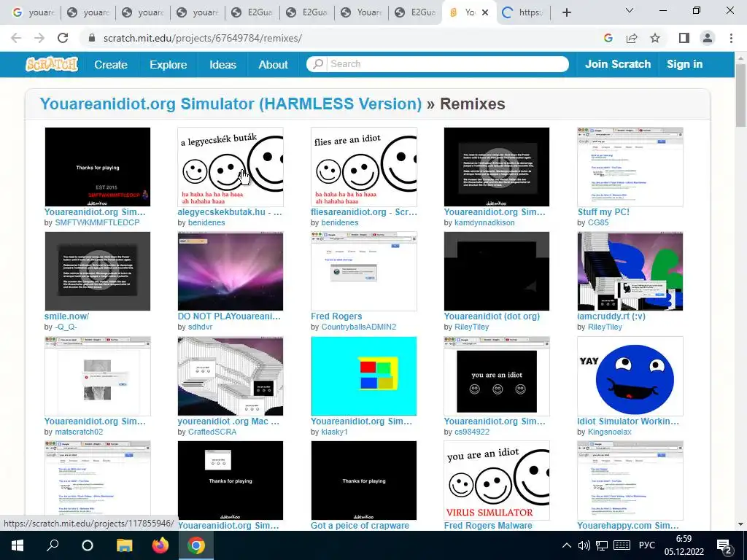The height and width of the screenshot is (560, 747).
Task: Visit author SMFTWKMMFTLEDCP profile
Action: click(97, 222)
